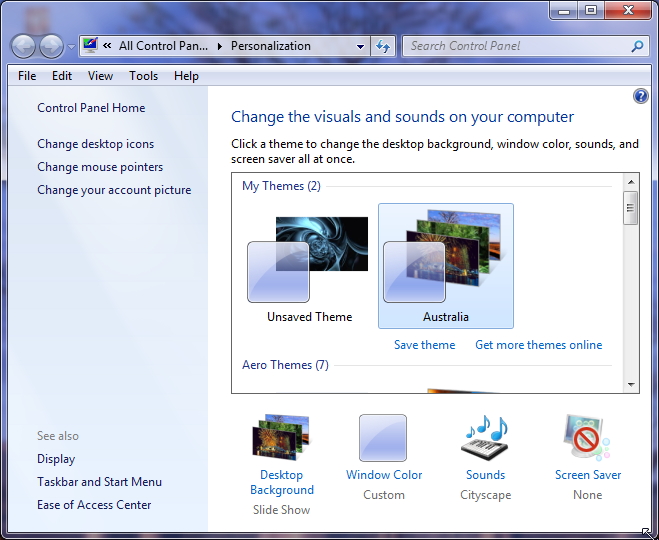The image size is (659, 540).
Task: Go to Control Panel Home
Action: 91,108
